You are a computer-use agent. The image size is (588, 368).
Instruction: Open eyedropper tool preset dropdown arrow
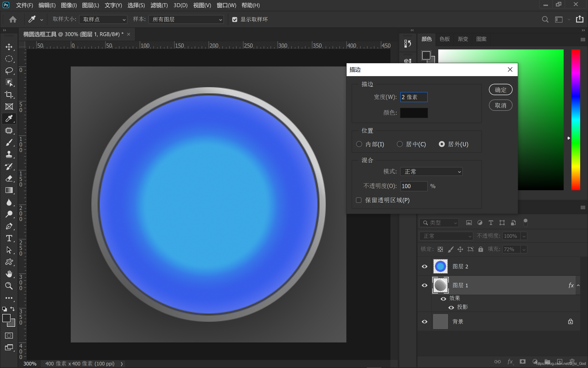(42, 20)
